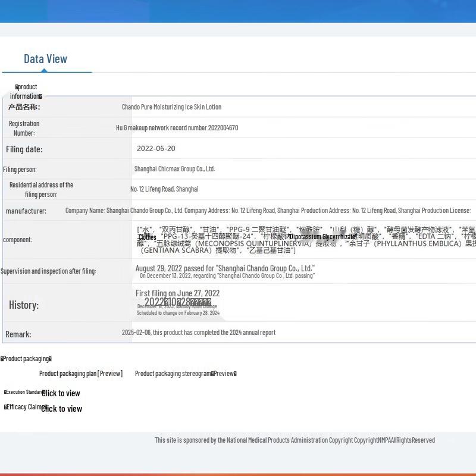Click the record number 2022004670 value
Image resolution: width=476 pixels, height=476 pixels.
tap(177, 128)
